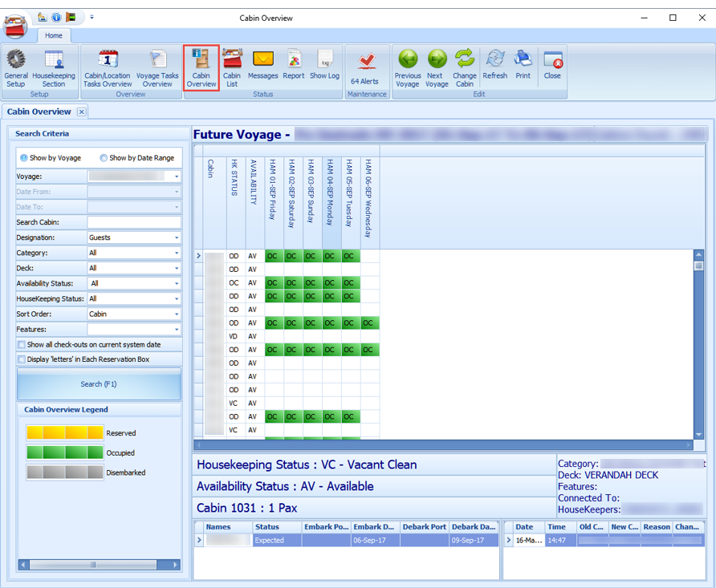Click the Show Log icon
Image resolution: width=716 pixels, height=588 pixels.
click(323, 68)
